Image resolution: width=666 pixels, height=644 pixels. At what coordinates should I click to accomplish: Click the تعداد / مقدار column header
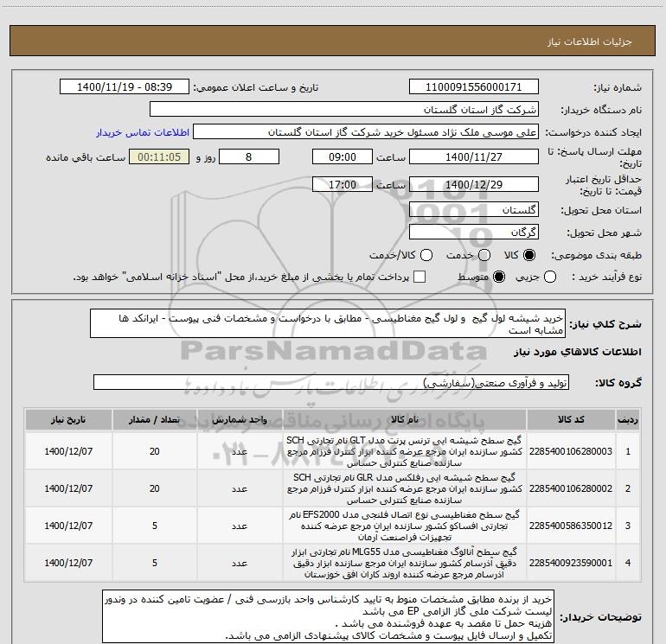point(155,420)
